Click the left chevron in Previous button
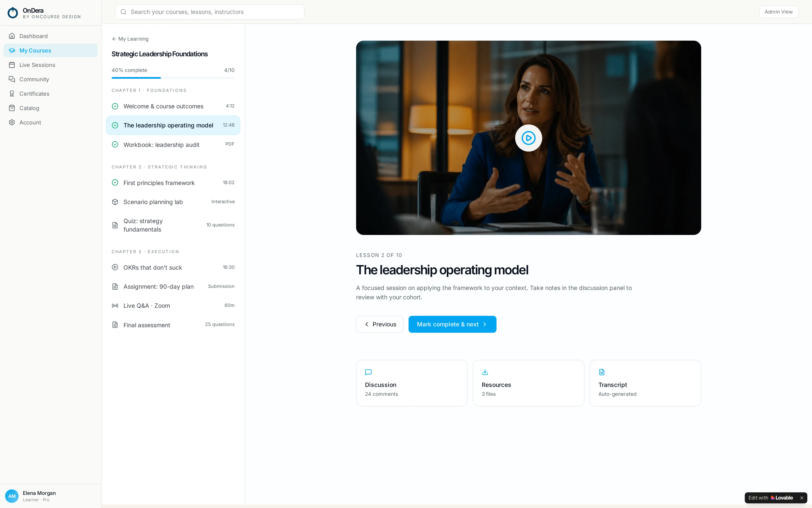 367,324
